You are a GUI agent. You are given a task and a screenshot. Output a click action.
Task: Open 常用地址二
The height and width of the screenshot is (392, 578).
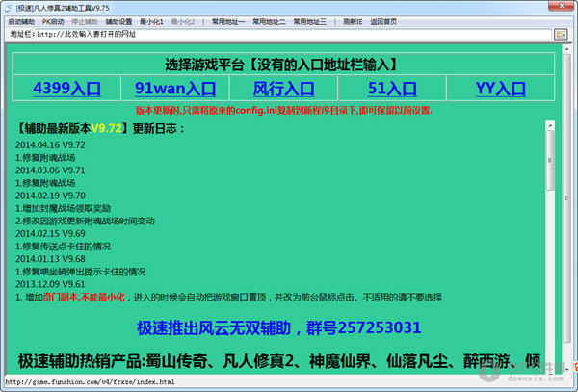(269, 22)
